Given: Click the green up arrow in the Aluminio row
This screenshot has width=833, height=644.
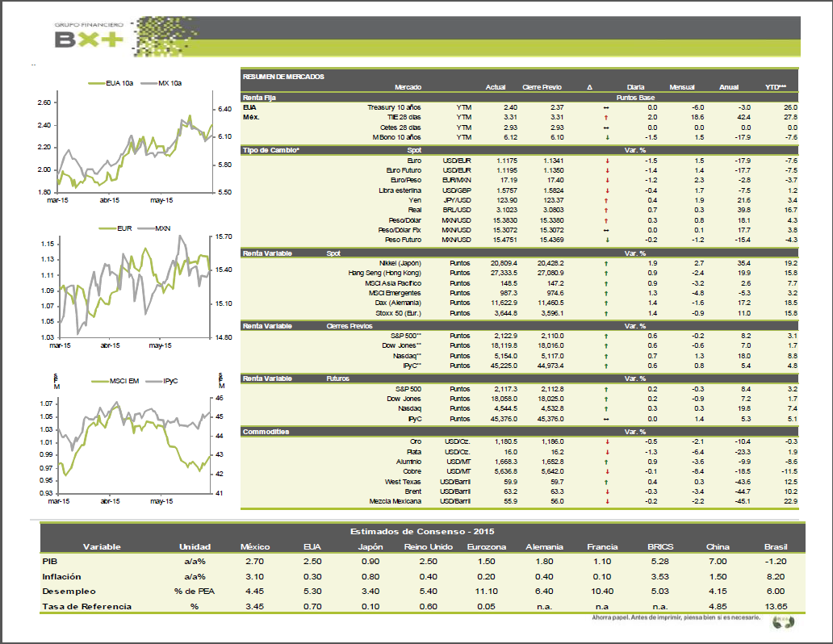Looking at the screenshot, I should point(605,462).
